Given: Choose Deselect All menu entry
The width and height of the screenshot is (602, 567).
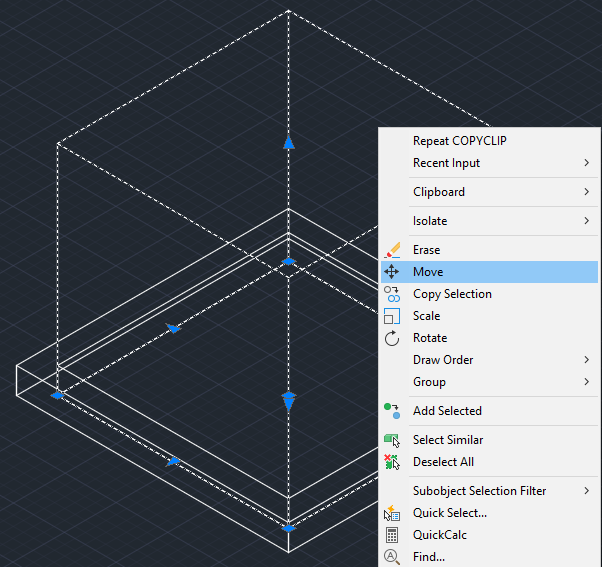Looking at the screenshot, I should [490, 462].
